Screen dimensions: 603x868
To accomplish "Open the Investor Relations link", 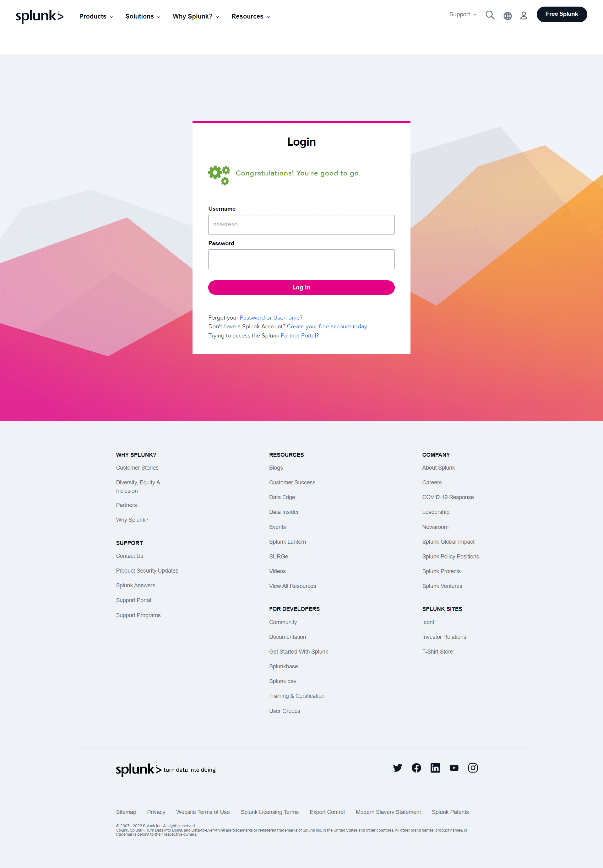I will coord(444,637).
